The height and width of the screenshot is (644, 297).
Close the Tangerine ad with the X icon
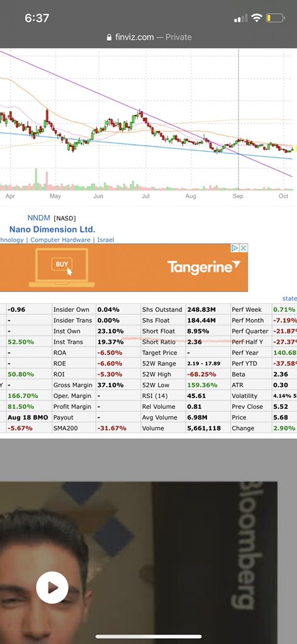(x=244, y=248)
